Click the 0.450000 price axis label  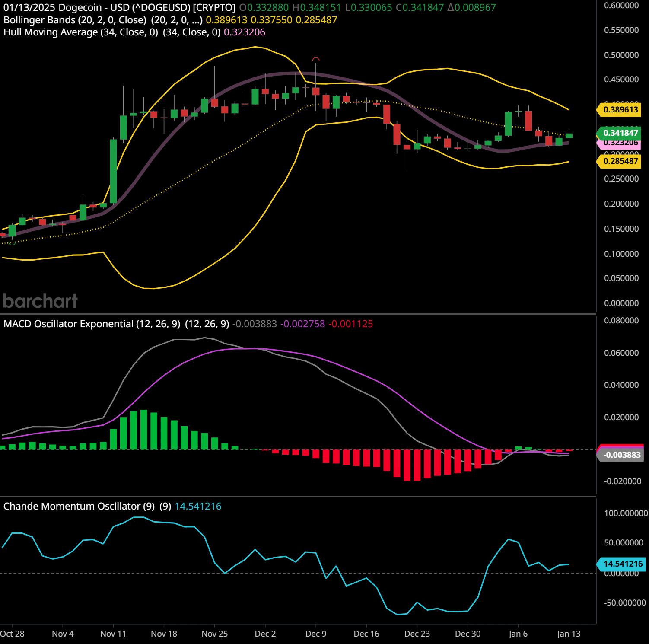pyautogui.click(x=621, y=79)
